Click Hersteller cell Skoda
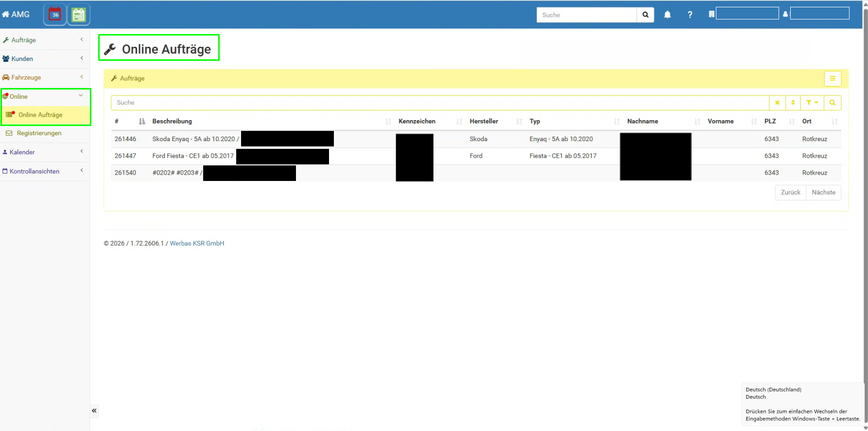Viewport: 868px width, 431px height. (x=478, y=139)
